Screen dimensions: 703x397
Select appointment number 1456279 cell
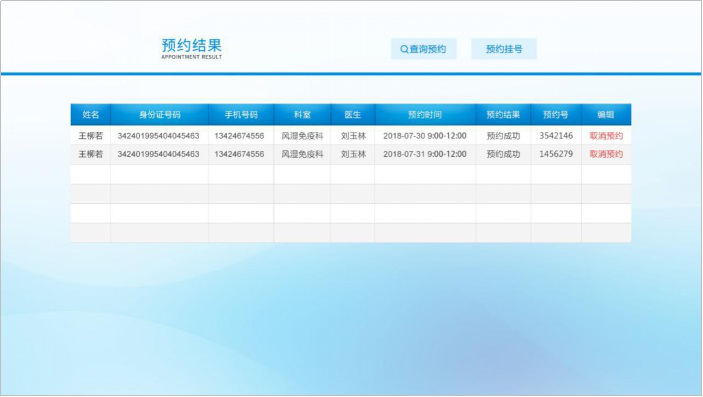(x=556, y=154)
